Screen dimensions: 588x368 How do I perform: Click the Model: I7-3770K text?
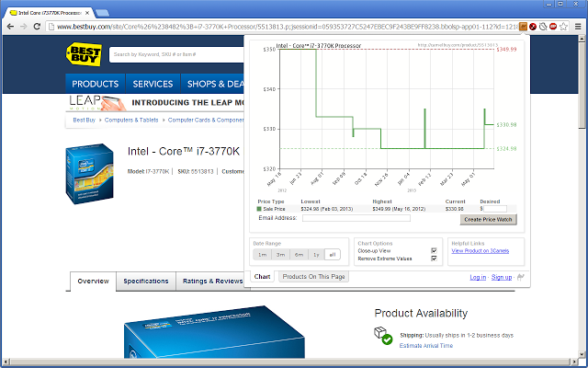148,172
